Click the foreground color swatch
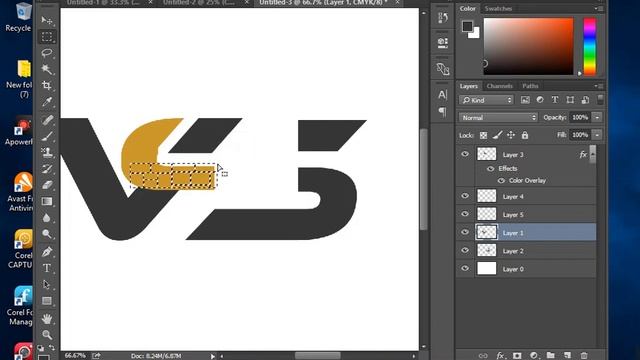 click(467, 27)
